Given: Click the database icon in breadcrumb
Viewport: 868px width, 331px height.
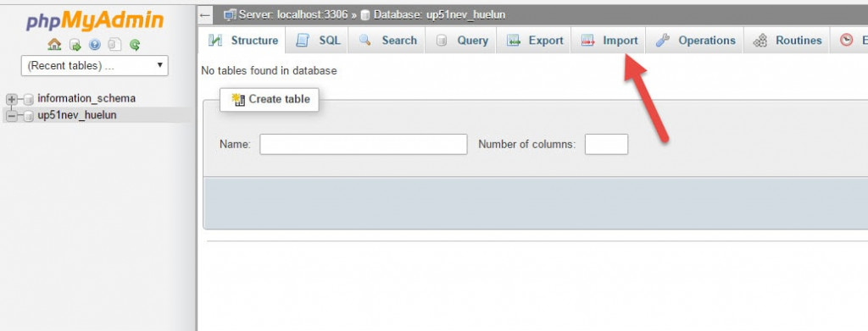Looking at the screenshot, I should 365,15.
